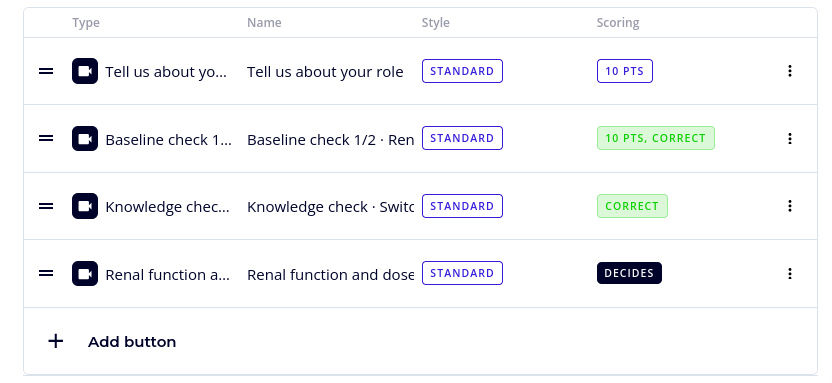Select name cell 'Baseline check 1/2 · Ren'
832x383 pixels.
331,140
